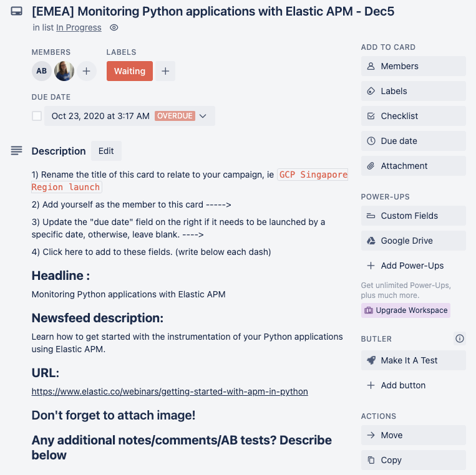This screenshot has height=475, width=476.
Task: Add a member with plus button
Action: tap(87, 71)
